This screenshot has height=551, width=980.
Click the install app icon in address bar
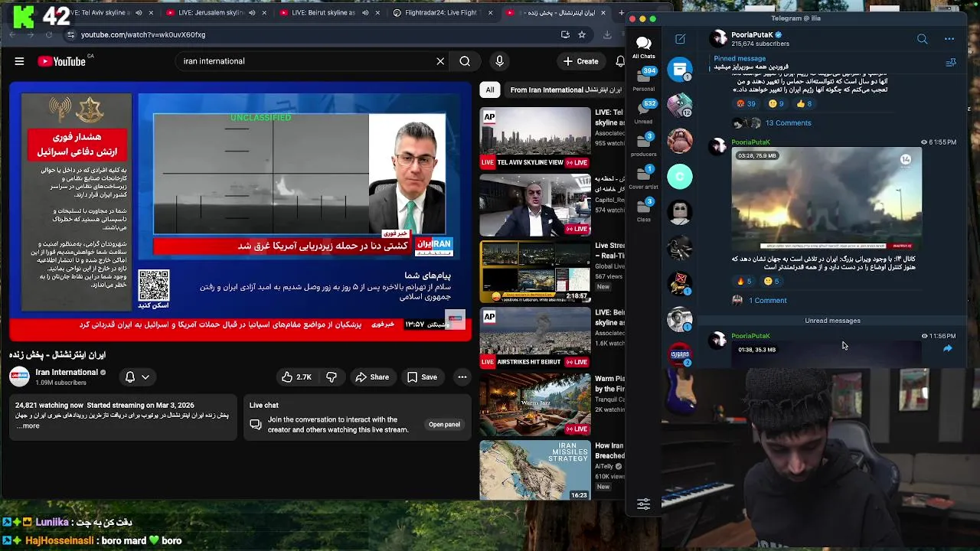pyautogui.click(x=565, y=34)
